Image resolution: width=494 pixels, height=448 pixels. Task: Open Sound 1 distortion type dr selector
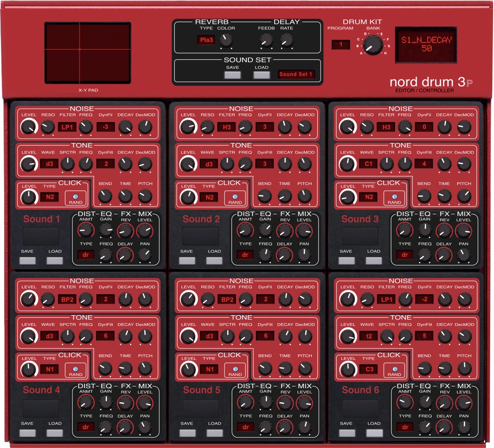85,255
